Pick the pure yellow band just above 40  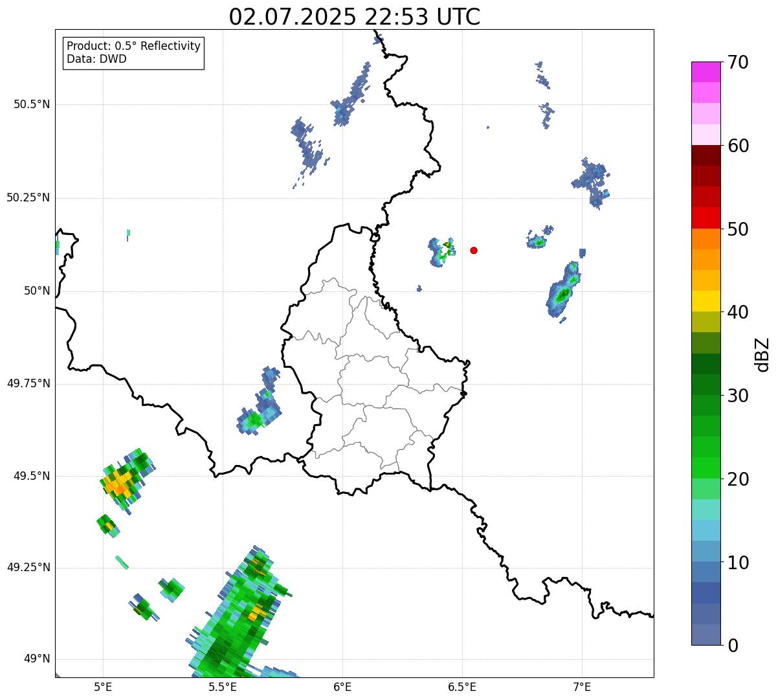tap(706, 301)
